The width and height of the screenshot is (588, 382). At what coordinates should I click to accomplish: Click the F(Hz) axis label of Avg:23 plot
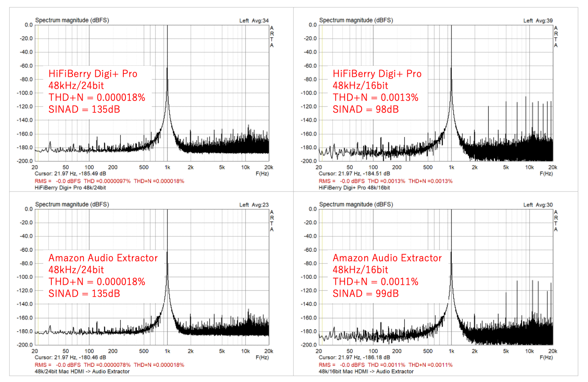pos(262,357)
